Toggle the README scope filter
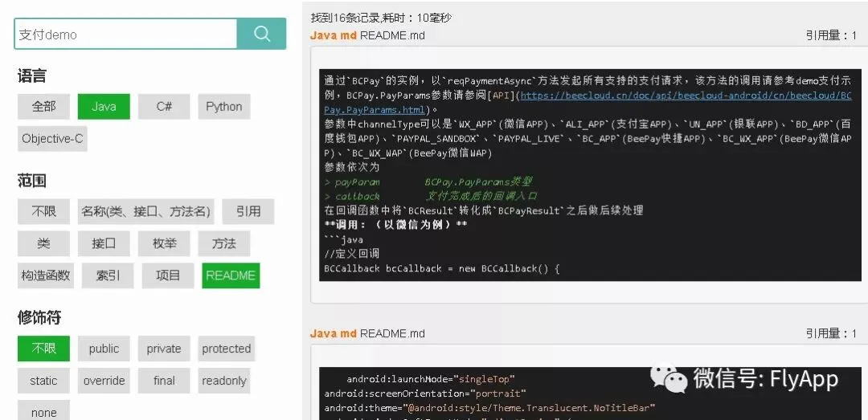 tap(231, 275)
